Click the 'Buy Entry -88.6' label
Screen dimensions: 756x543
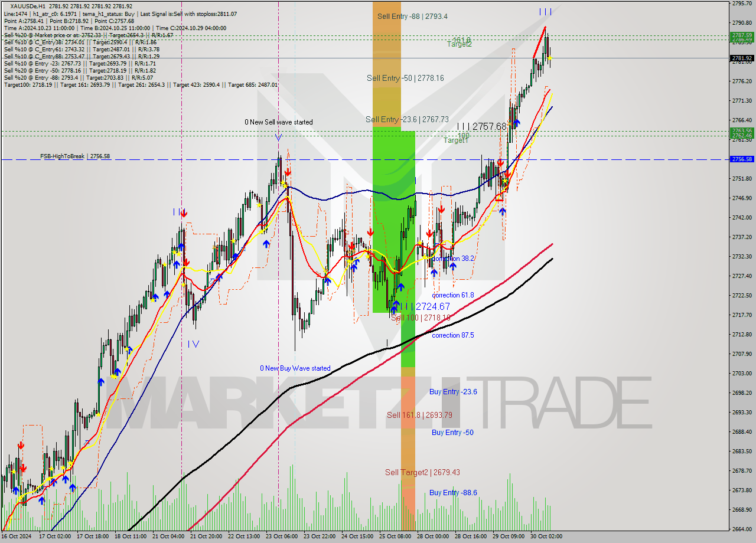(453, 493)
